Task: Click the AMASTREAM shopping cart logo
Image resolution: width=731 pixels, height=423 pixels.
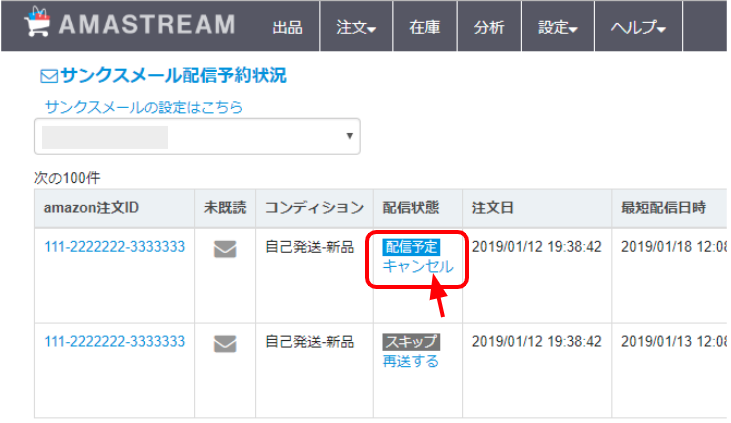Action: coord(37,21)
